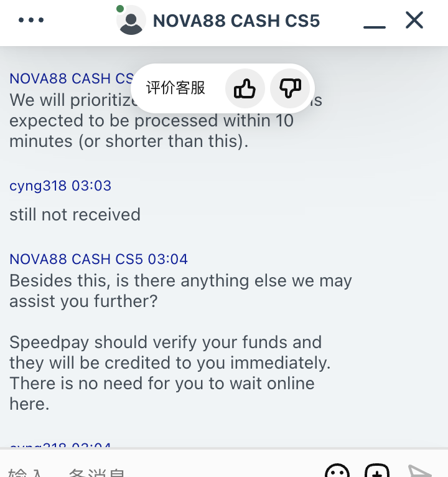Viewport: 448px width, 477px height.
Task: Click the plus attachment icon
Action: click(377, 471)
